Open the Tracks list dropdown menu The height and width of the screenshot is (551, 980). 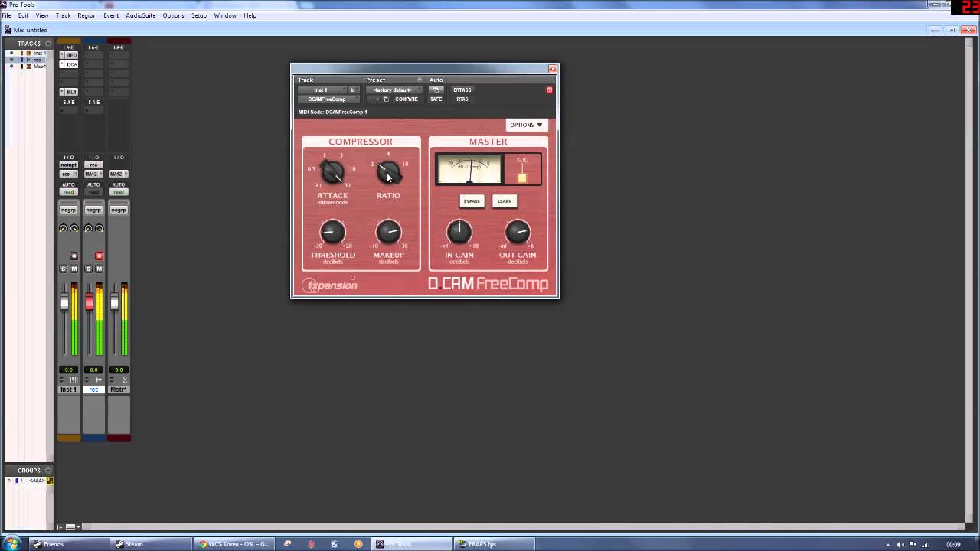(48, 44)
